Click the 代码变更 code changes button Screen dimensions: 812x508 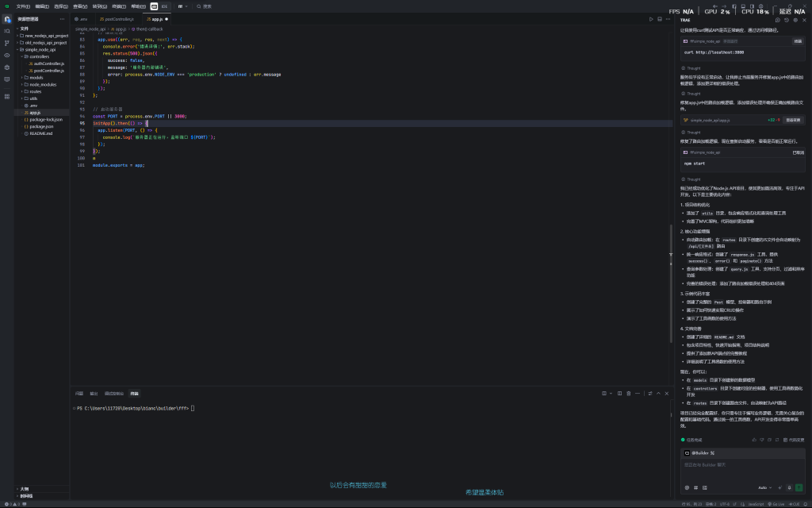tap(794, 439)
